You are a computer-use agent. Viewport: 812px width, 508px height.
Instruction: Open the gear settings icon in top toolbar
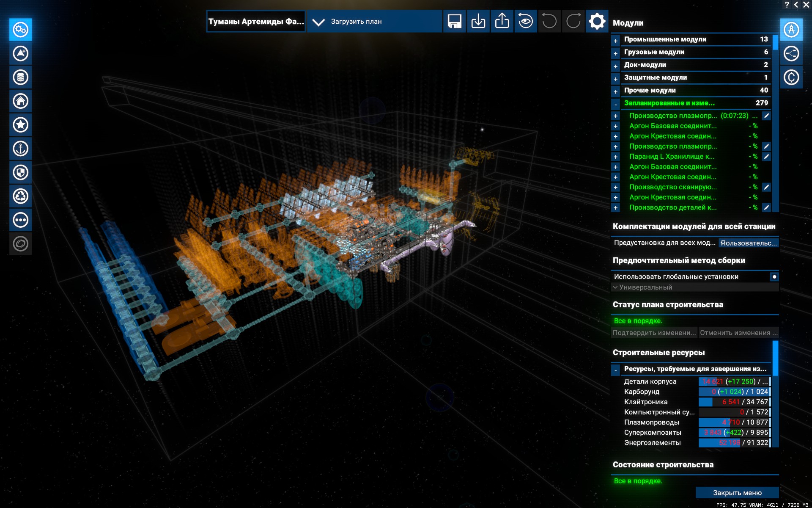(x=597, y=21)
